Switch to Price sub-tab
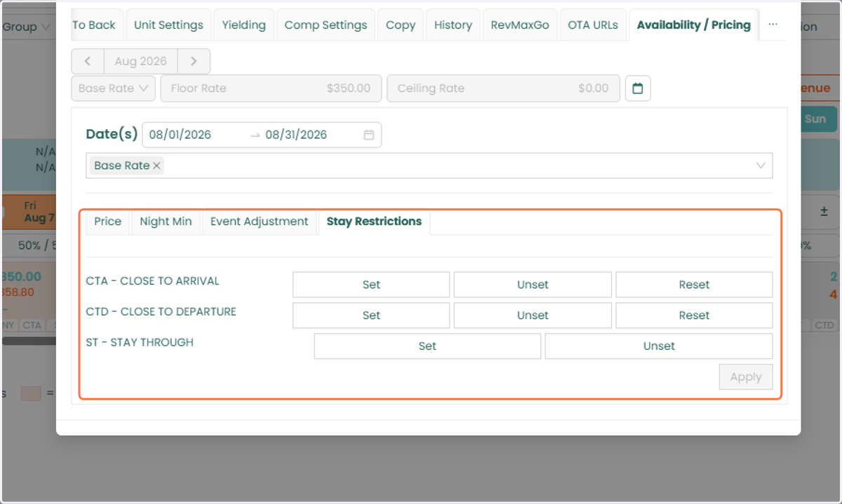842x504 pixels. (108, 222)
